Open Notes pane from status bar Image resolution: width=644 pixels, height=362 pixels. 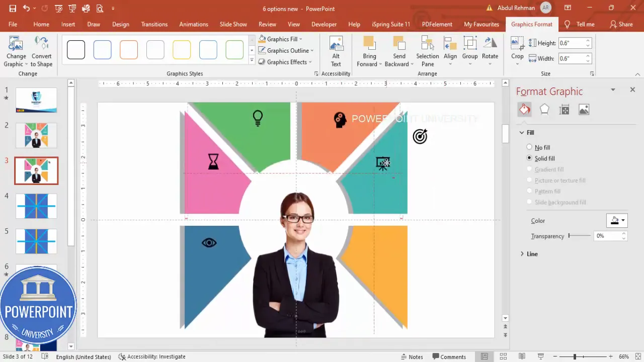tap(412, 356)
